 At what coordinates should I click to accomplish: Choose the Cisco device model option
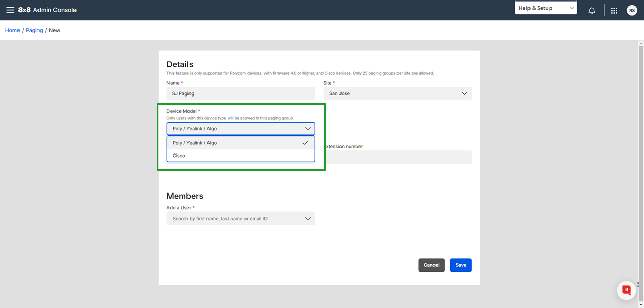(241, 156)
